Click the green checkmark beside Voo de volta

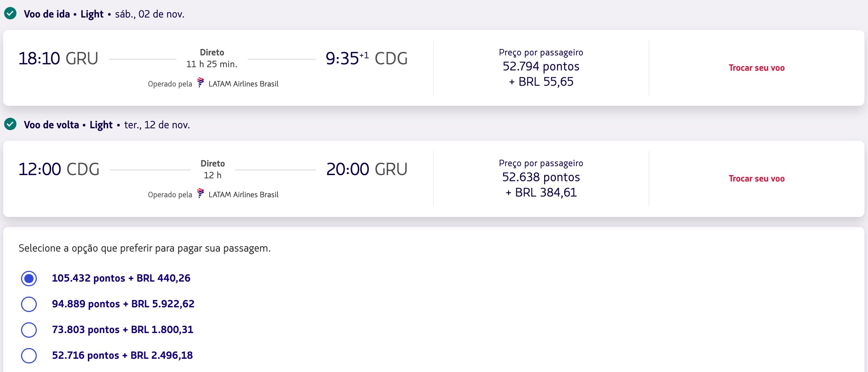tap(10, 124)
